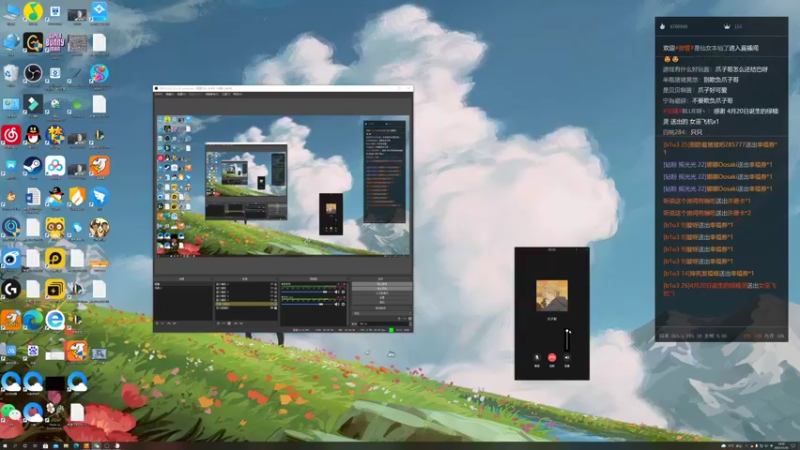
Task: Toggle the lock of highlighted OBS source
Action: click(276, 304)
